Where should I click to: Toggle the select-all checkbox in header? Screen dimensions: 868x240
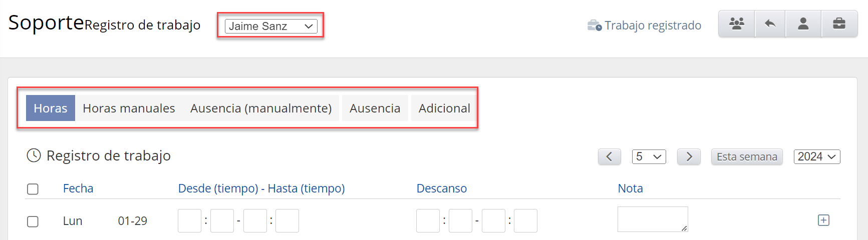33,189
